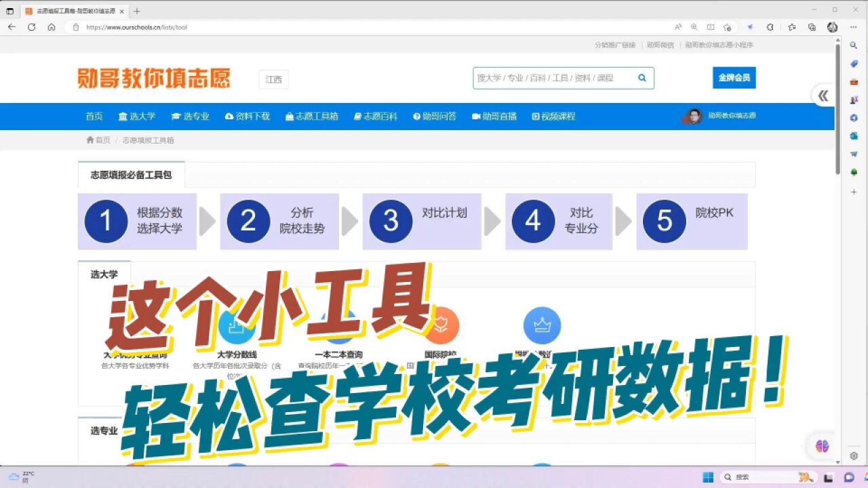The image size is (868, 488).
Task: Click the 勋哥微信 link
Action: [660, 45]
